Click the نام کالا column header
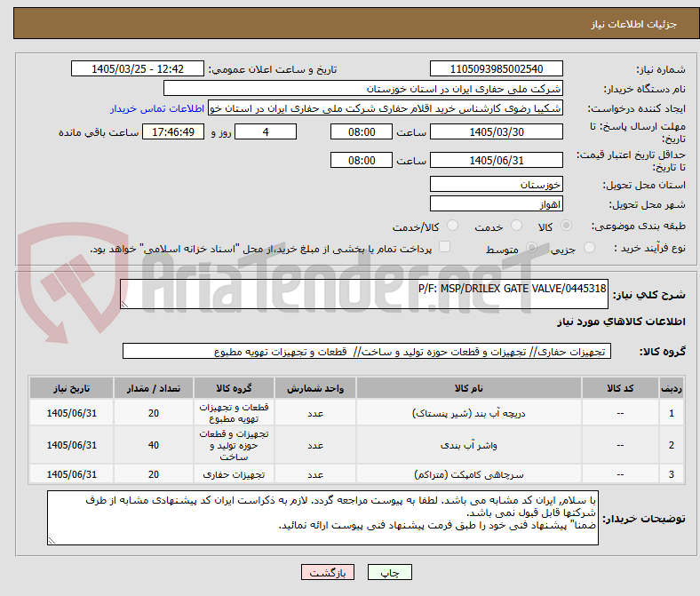The width and height of the screenshot is (700, 596). pyautogui.click(x=469, y=388)
